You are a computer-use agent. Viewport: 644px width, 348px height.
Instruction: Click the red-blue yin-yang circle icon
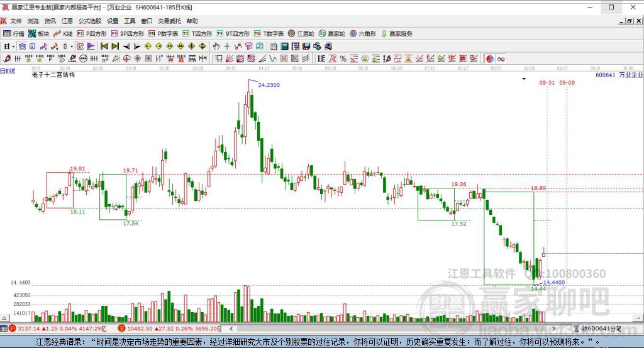pos(489,58)
